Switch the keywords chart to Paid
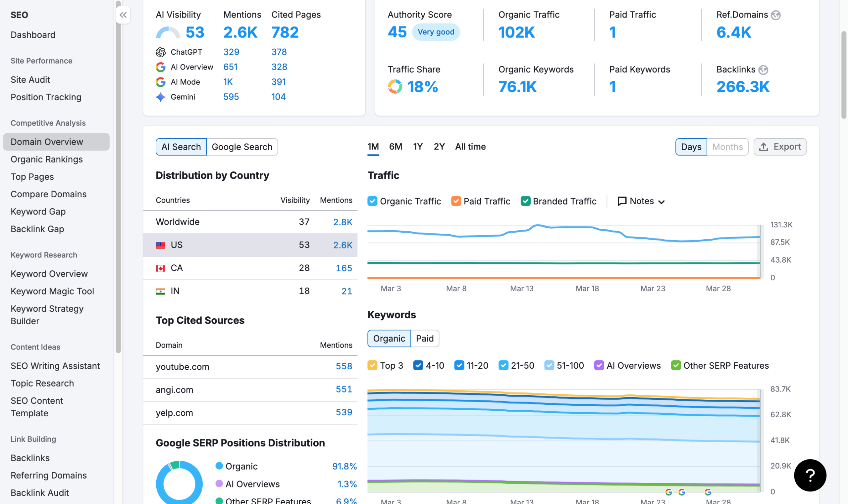This screenshot has height=504, width=848. (425, 338)
